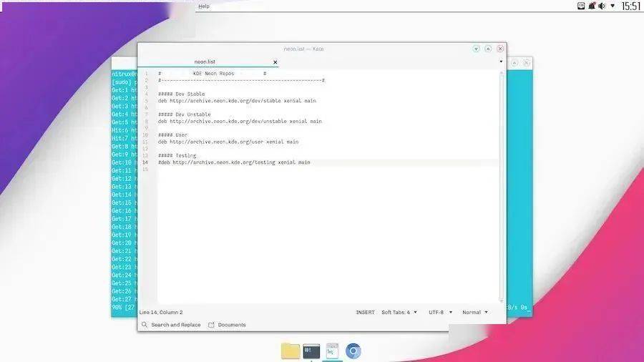
Task: Toggle the INSERT mode indicator
Action: [x=365, y=313]
